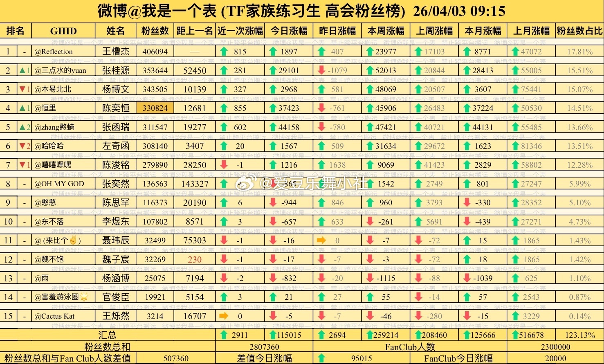The height and width of the screenshot is (364, 604).
Task: Click the red arrow beside -17
Action: tap(273, 259)
